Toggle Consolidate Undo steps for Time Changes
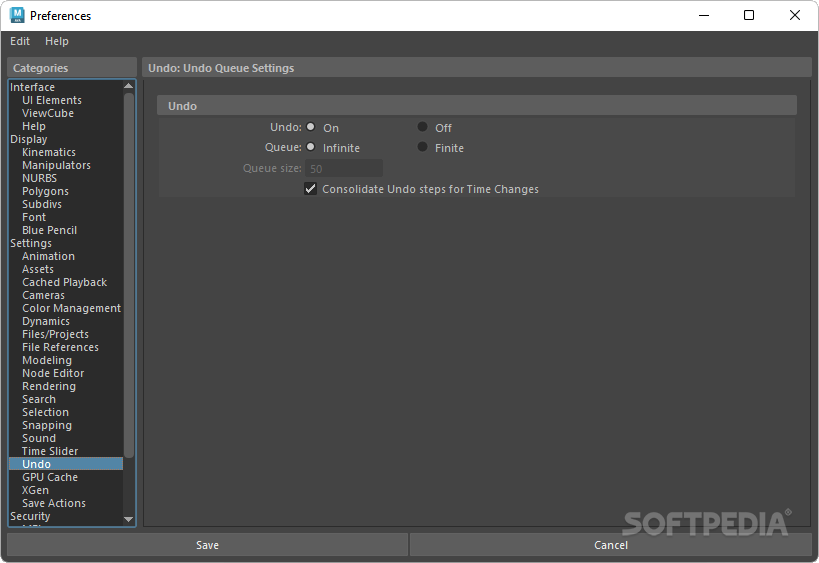The image size is (819, 563). [x=311, y=189]
